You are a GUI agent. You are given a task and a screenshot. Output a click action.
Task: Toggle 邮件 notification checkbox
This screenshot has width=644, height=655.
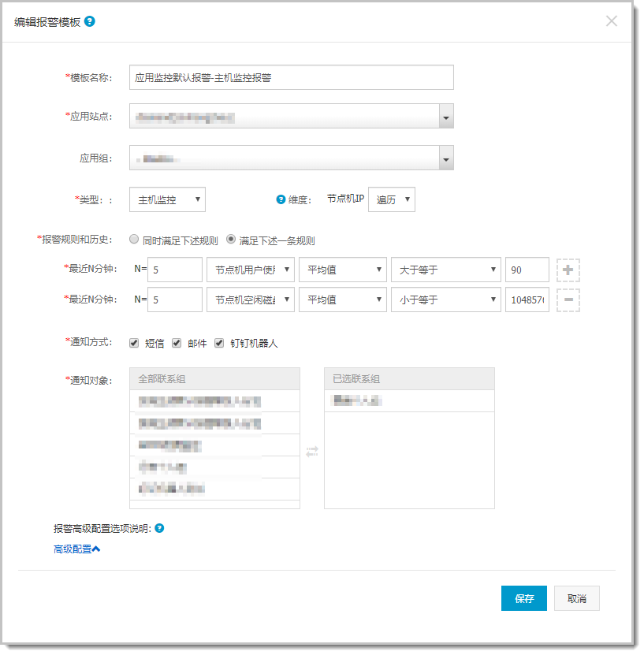click(177, 343)
